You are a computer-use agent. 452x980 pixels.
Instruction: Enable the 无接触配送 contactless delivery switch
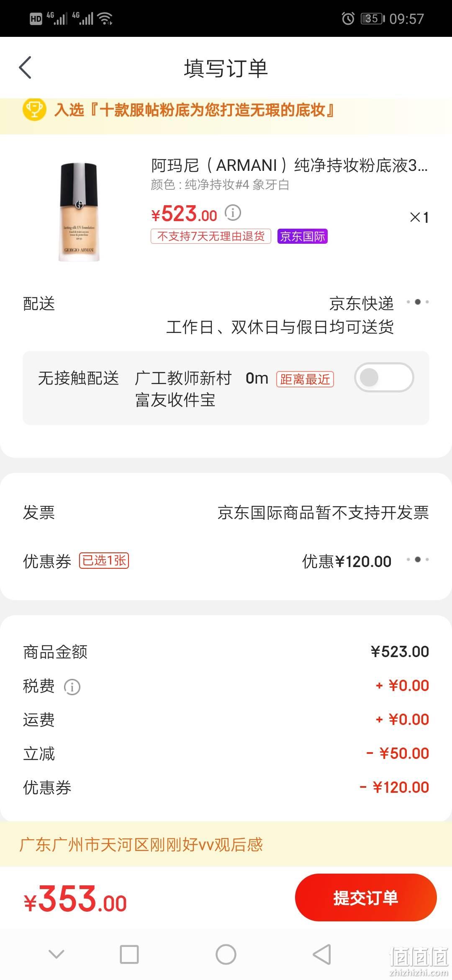click(x=384, y=377)
